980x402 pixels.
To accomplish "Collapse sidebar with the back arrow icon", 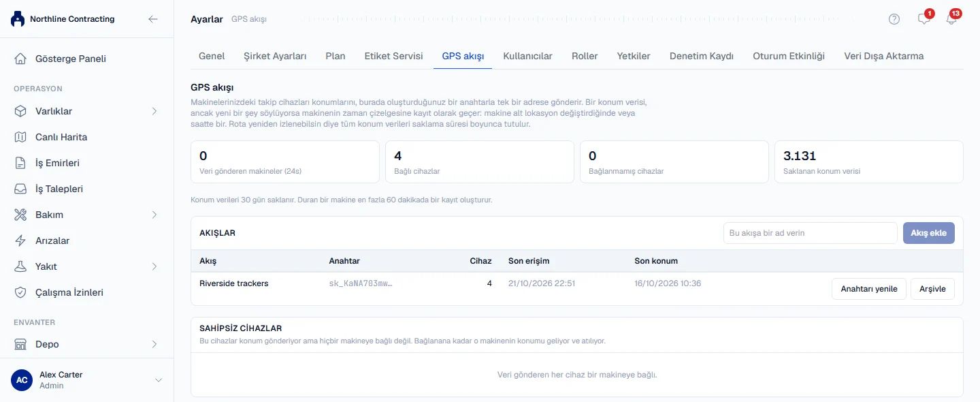I will 153,19.
